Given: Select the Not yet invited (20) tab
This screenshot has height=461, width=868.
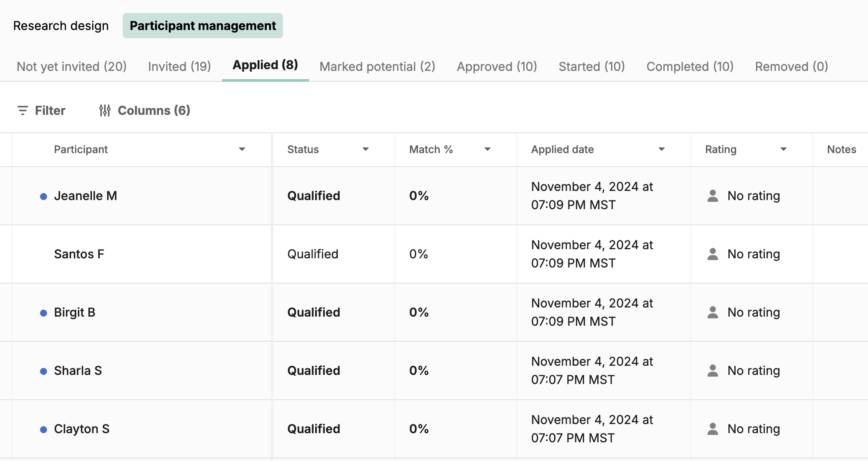Looking at the screenshot, I should (71, 67).
